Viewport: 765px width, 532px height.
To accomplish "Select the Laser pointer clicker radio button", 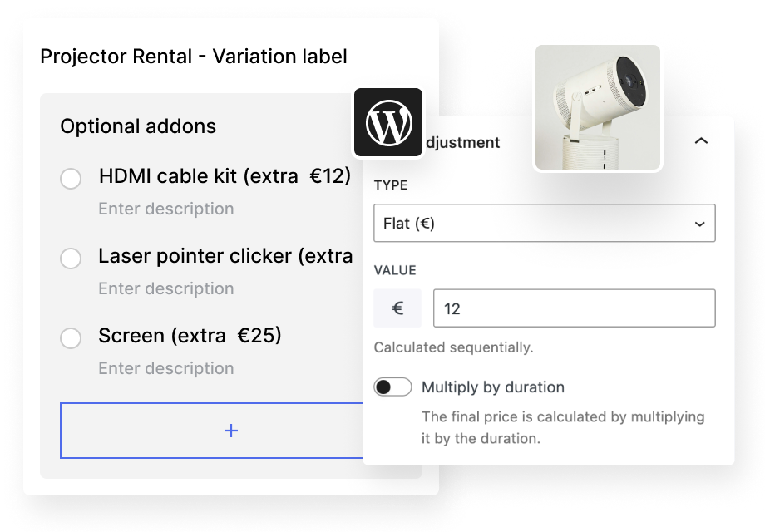I will pyautogui.click(x=71, y=259).
